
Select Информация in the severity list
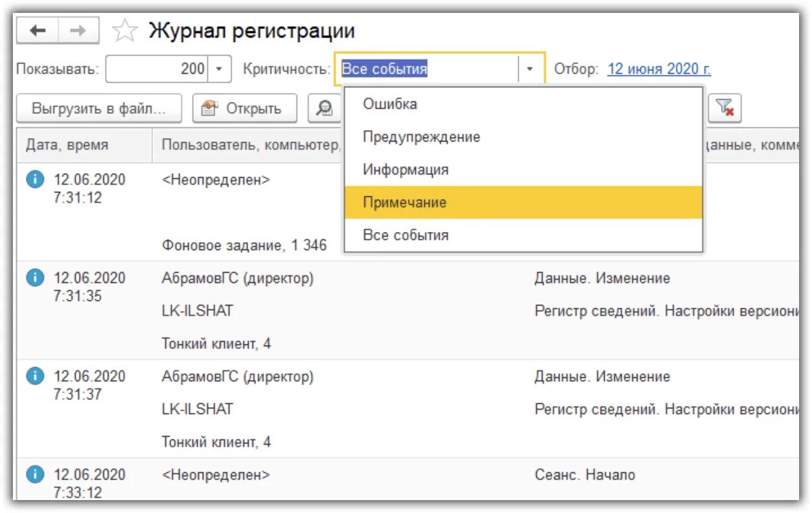(x=523, y=170)
